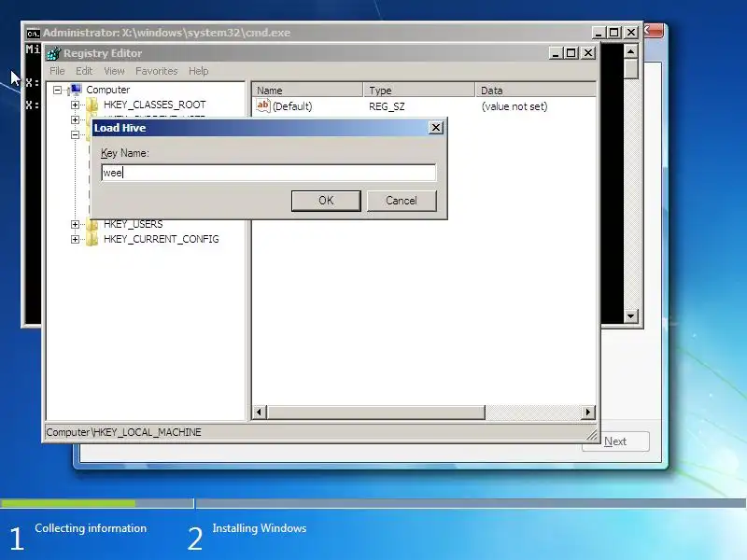The height and width of the screenshot is (560, 747).
Task: Sort by the Name column header
Action: (x=307, y=90)
